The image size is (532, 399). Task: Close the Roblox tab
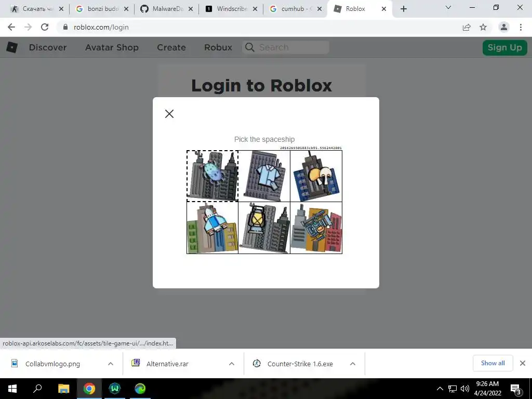[x=384, y=9]
